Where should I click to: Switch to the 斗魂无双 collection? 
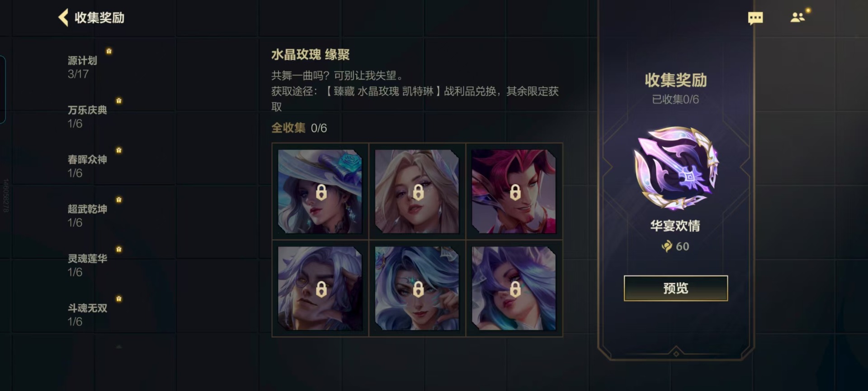[x=87, y=315]
